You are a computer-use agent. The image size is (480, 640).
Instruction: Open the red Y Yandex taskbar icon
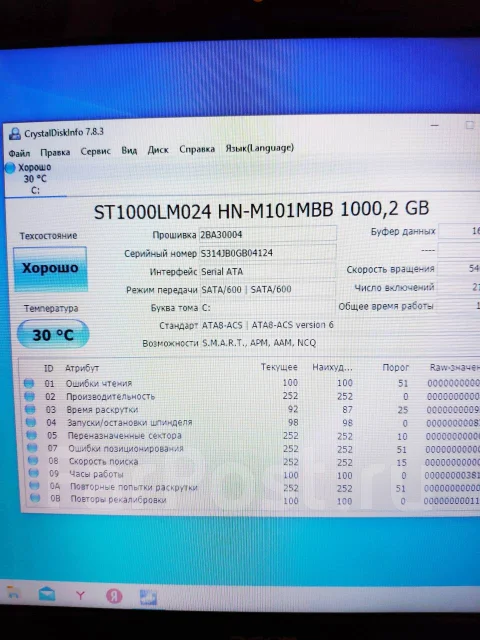point(80,596)
